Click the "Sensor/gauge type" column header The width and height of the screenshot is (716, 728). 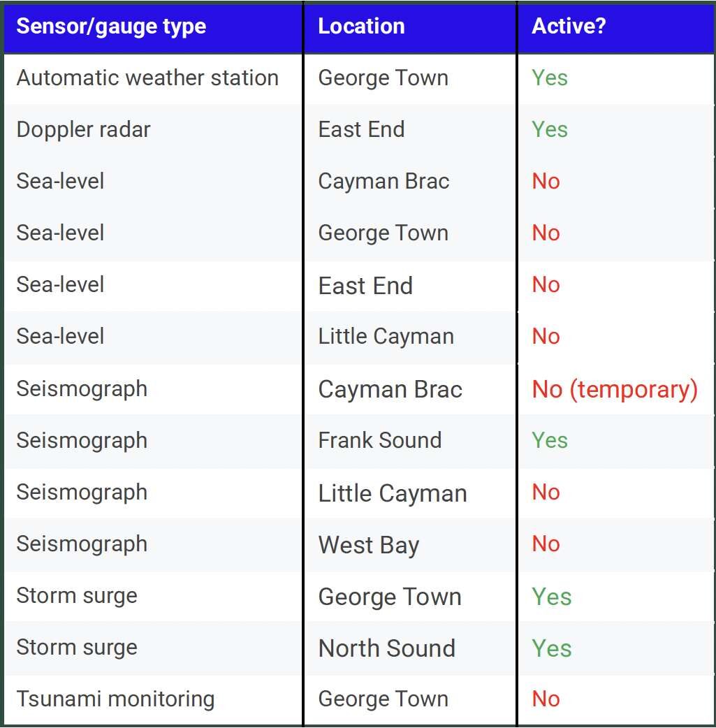111,27
